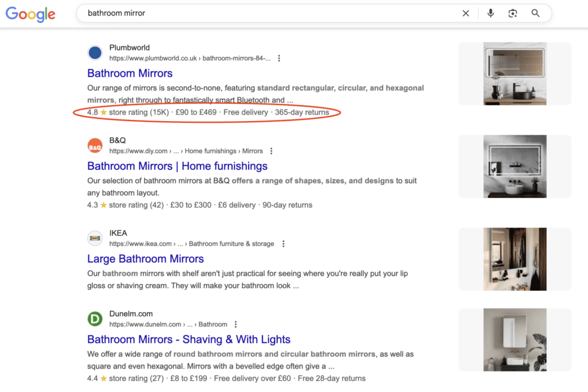The image size is (588, 392).
Task: Clear the search query with the X icon
Action: pos(466,13)
